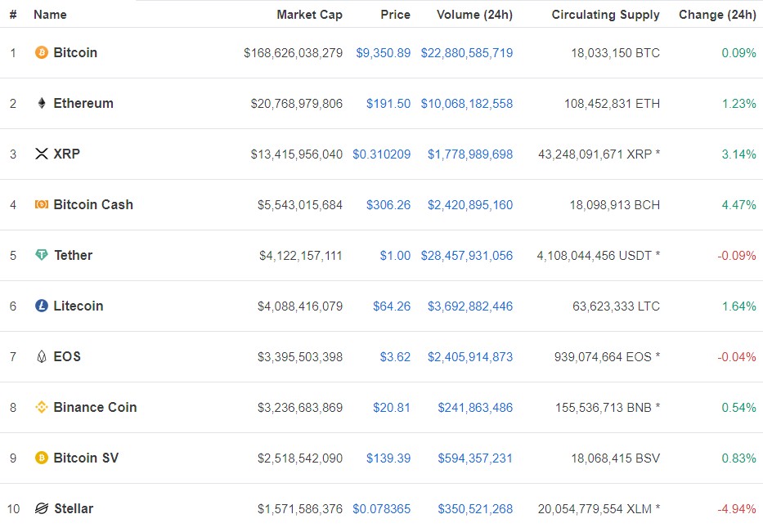Click Stellar price $0.078365
The height and width of the screenshot is (532, 763).
381,508
